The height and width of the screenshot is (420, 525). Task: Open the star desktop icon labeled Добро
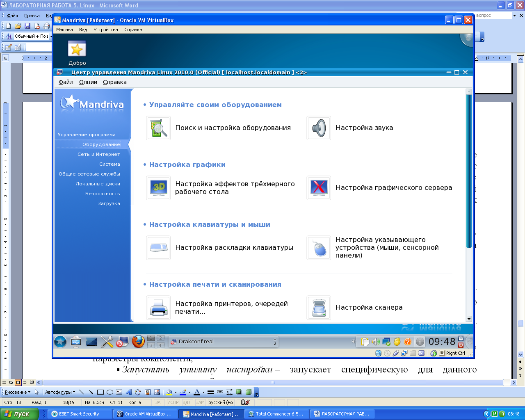[x=77, y=48]
